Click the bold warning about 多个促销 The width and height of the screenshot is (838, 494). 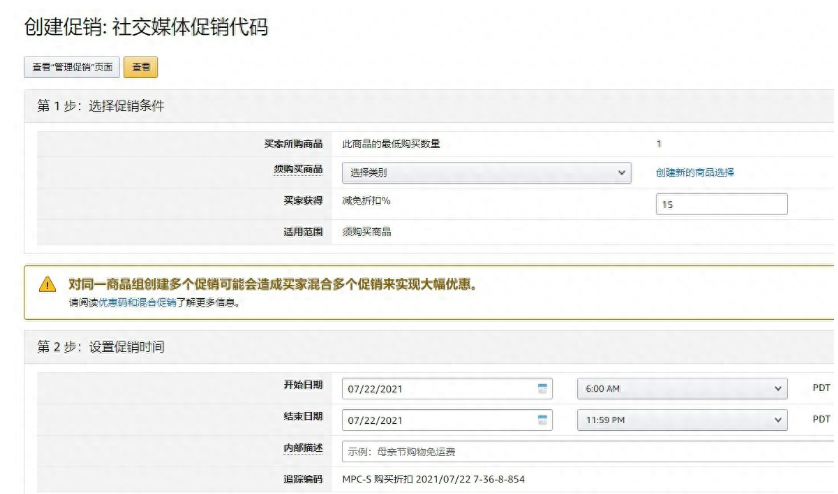pyautogui.click(x=273, y=284)
